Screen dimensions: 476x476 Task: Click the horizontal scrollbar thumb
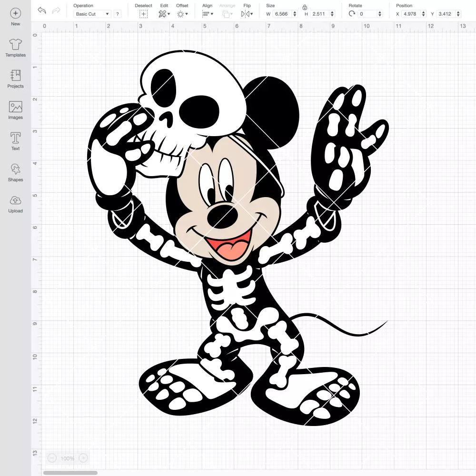click(x=70, y=473)
